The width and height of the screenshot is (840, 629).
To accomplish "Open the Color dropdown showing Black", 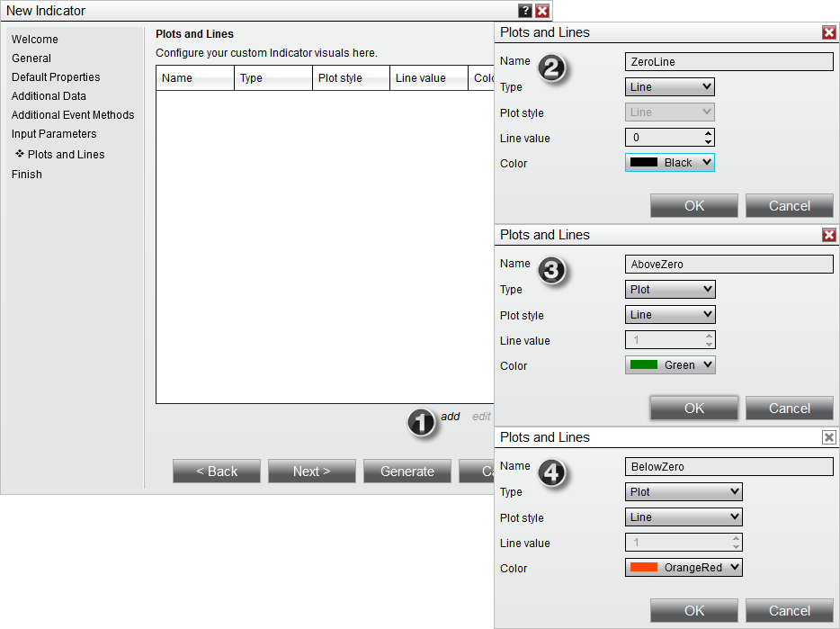I will (x=669, y=163).
